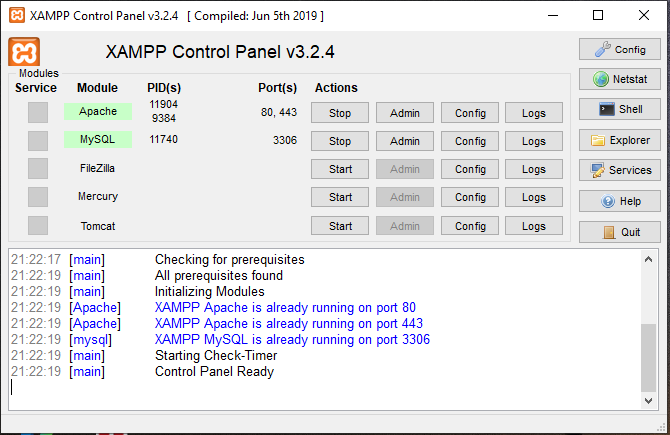670x435 pixels.
Task: Close the XAMPP Control Panel window
Action: [644, 15]
